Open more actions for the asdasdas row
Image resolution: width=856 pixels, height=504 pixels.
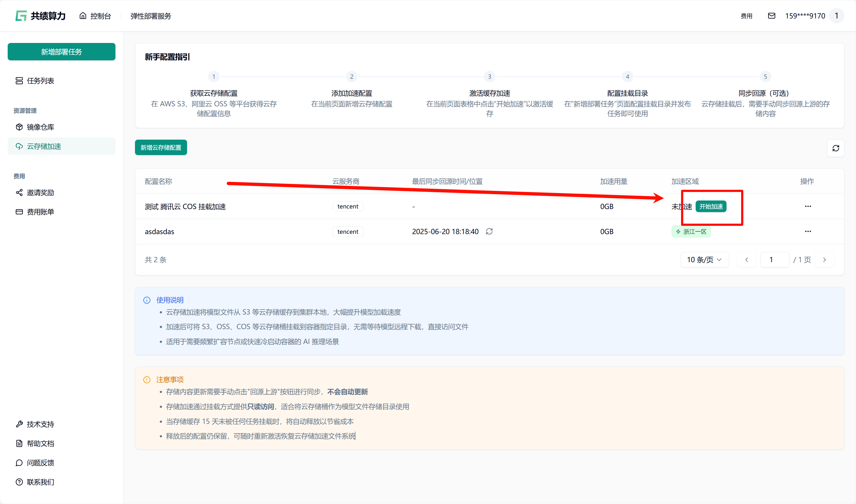(808, 232)
